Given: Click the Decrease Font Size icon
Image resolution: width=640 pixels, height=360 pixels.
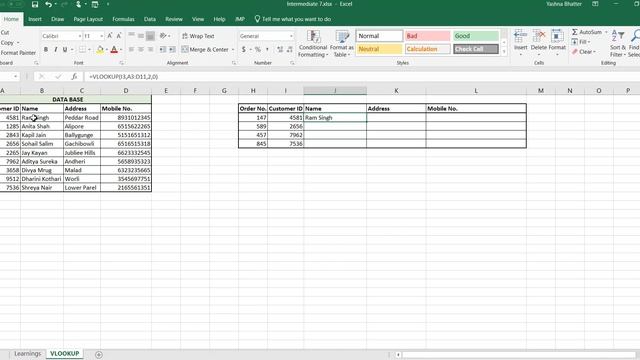Looking at the screenshot, I should pyautogui.click(x=119, y=36).
